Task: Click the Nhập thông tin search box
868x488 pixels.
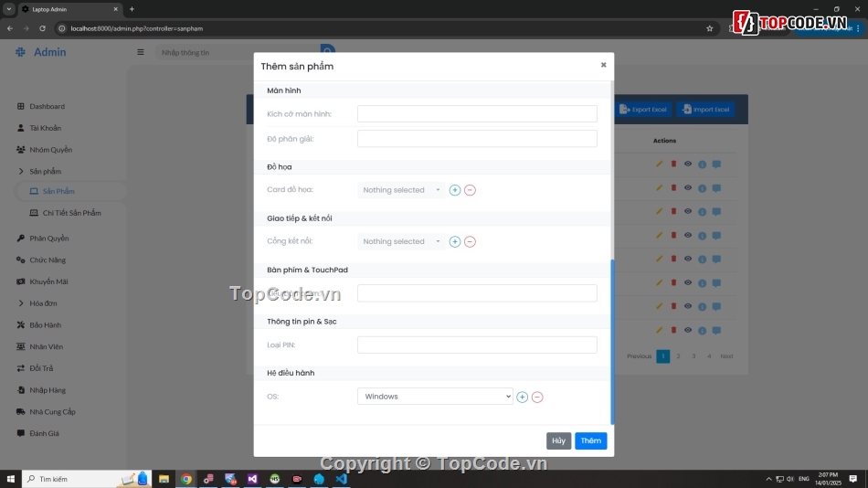Action: [238, 53]
